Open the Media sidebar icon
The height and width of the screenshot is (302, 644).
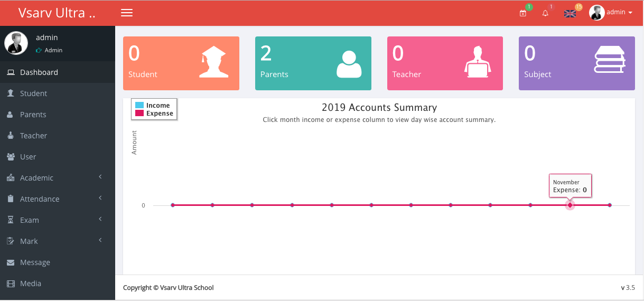(11, 284)
